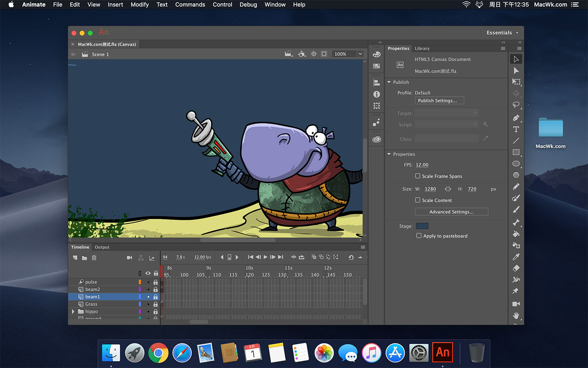This screenshot has height=368, width=588.
Task: Open Advanced Settings
Action: (451, 212)
